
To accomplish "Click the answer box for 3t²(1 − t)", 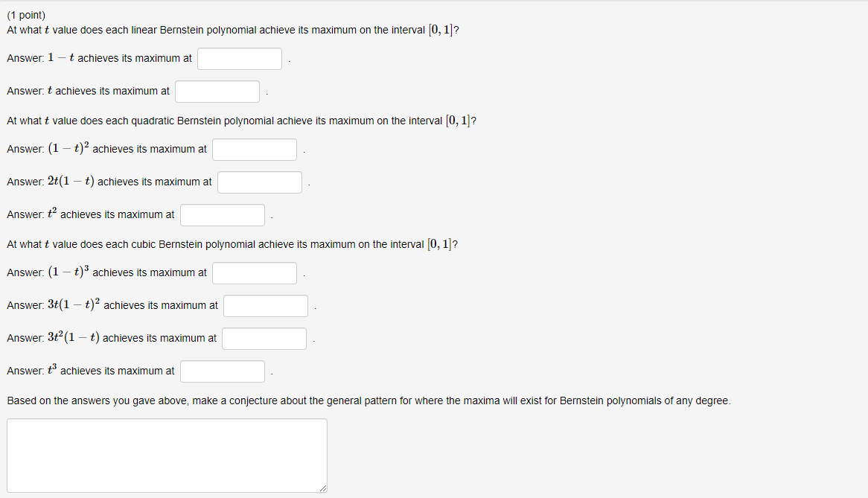I will 264,338.
